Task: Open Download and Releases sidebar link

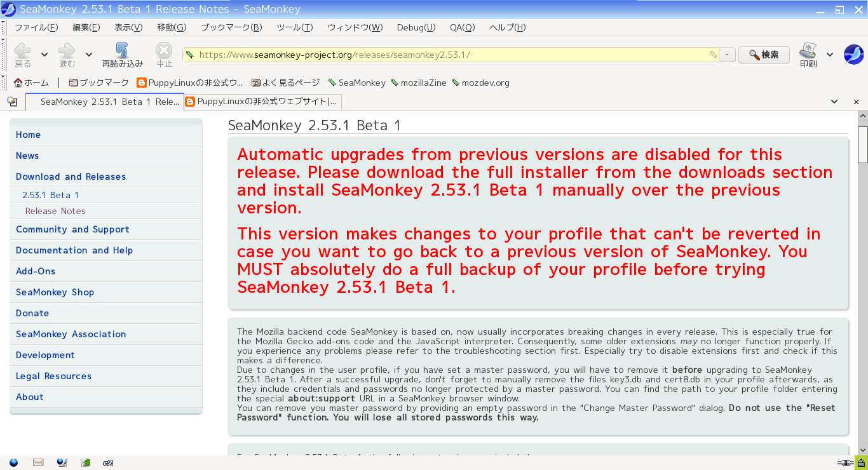Action: click(x=71, y=177)
